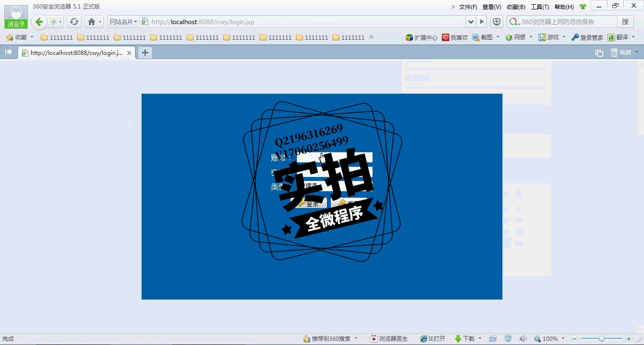
Task: Expand the 截图 dropdown arrow
Action: pyautogui.click(x=498, y=37)
